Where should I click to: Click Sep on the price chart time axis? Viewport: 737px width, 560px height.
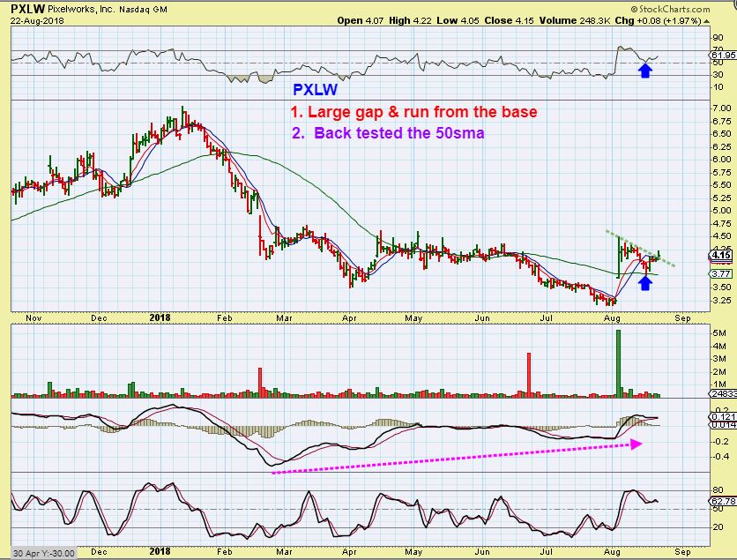682,317
